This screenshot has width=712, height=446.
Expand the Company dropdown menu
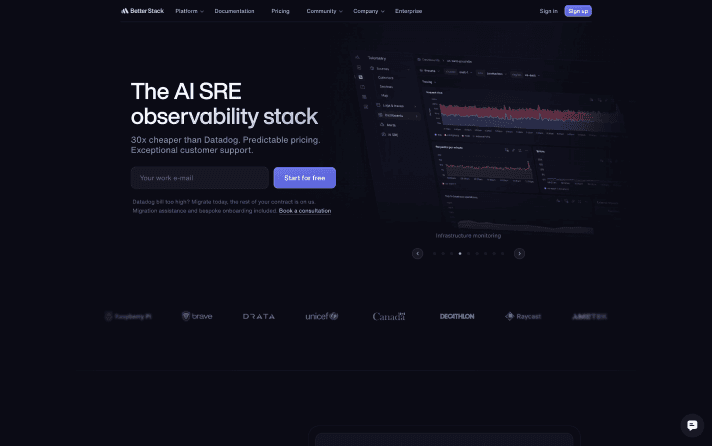click(x=369, y=11)
